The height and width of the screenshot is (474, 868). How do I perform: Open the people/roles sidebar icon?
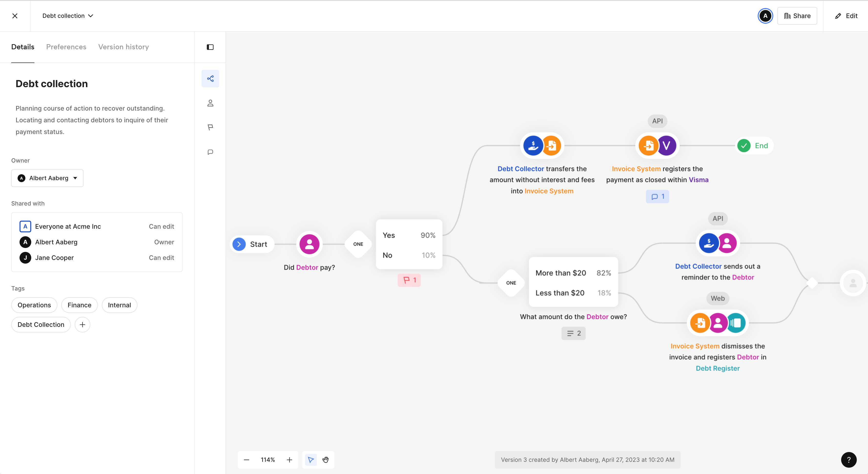[210, 103]
